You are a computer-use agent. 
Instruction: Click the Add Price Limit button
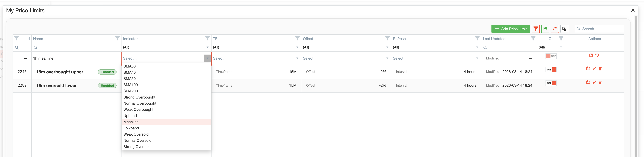511,29
